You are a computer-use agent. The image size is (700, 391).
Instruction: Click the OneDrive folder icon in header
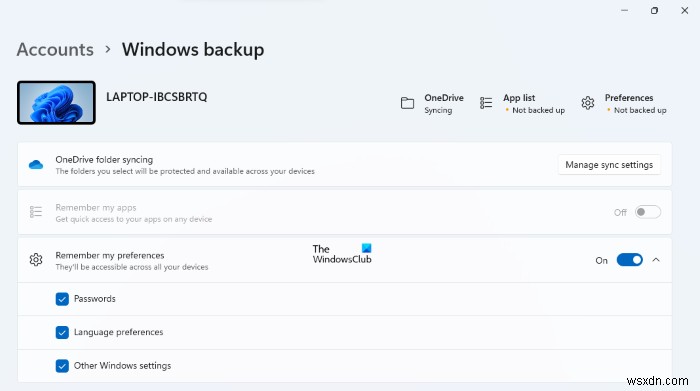pos(407,103)
